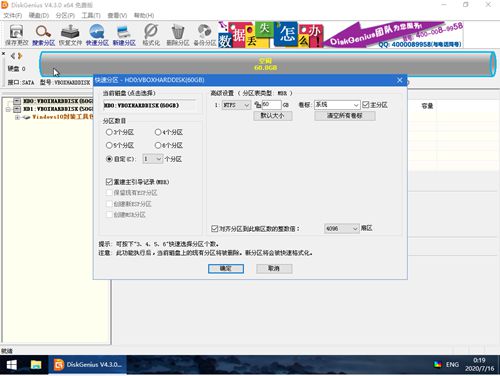The height and width of the screenshot is (376, 500).
Task: Toggle the 主分区 primary partition checkbox
Action: [x=366, y=105]
